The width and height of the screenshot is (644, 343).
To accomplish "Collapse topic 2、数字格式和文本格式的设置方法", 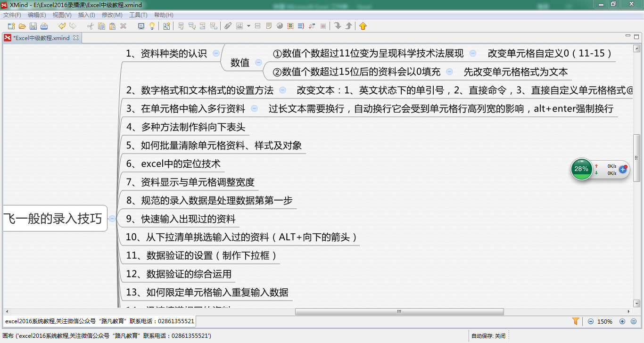I will pyautogui.click(x=282, y=90).
